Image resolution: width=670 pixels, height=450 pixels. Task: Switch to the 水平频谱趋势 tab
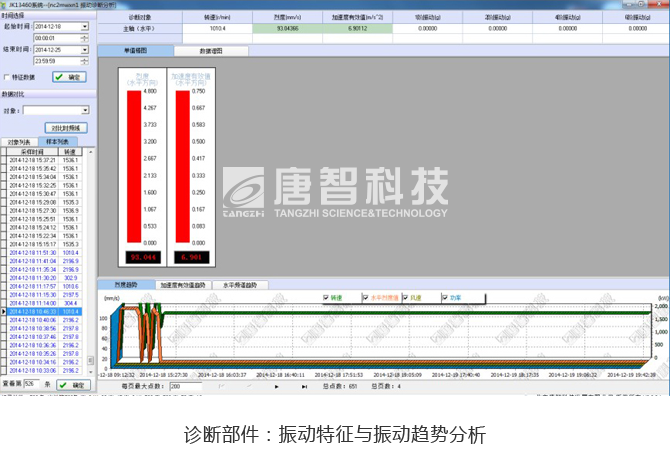pos(240,285)
